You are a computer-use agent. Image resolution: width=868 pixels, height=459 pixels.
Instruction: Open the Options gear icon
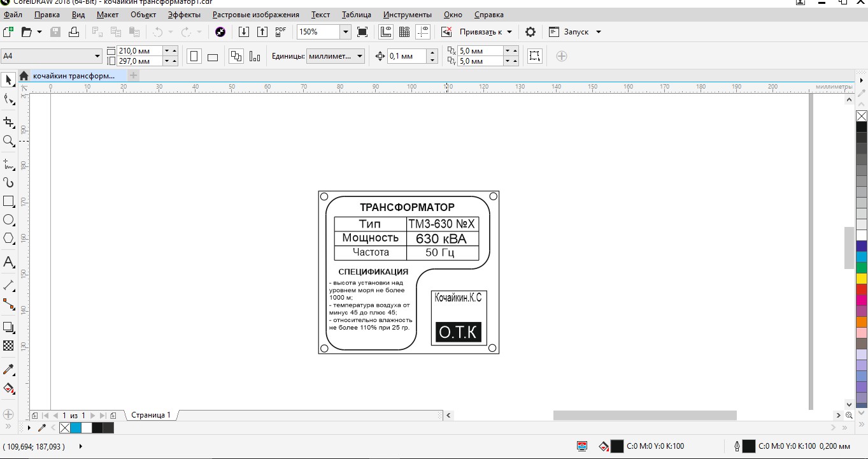[x=530, y=32]
